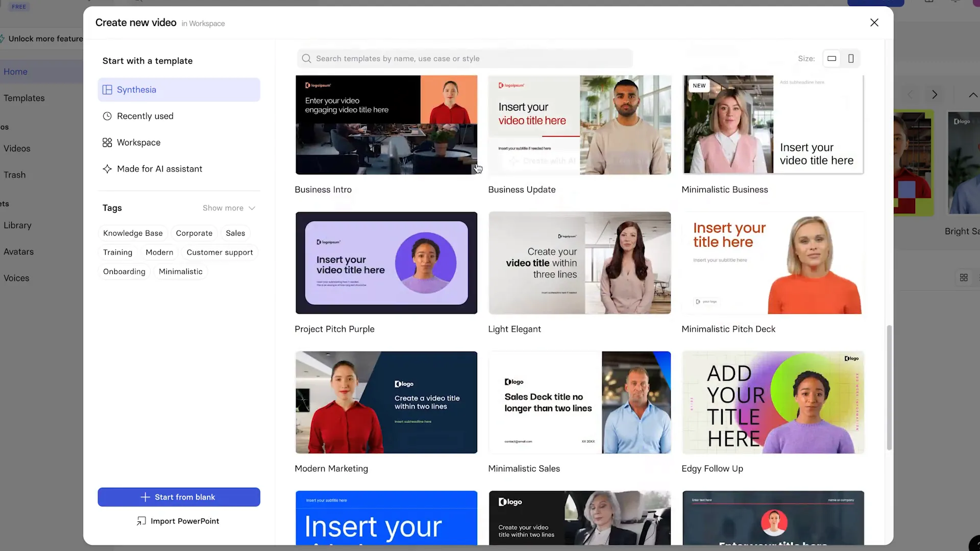Click the Light Elegant label
This screenshot has width=980, height=551.
[514, 329]
